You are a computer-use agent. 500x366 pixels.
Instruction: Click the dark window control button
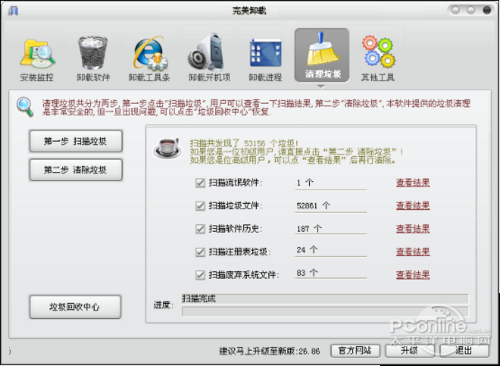pyautogui.click(x=487, y=10)
